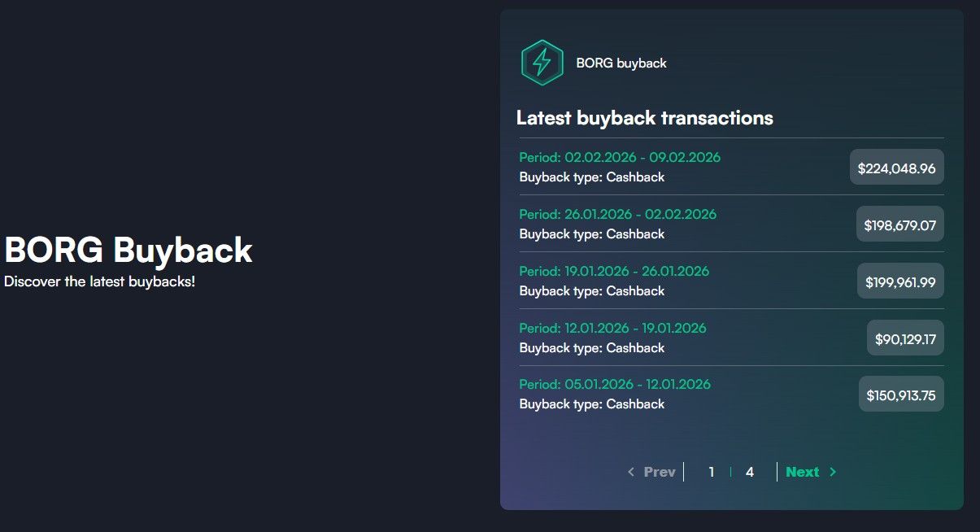Click the right chevron beside Next
Screen dimensions: 980x532
tap(833, 472)
